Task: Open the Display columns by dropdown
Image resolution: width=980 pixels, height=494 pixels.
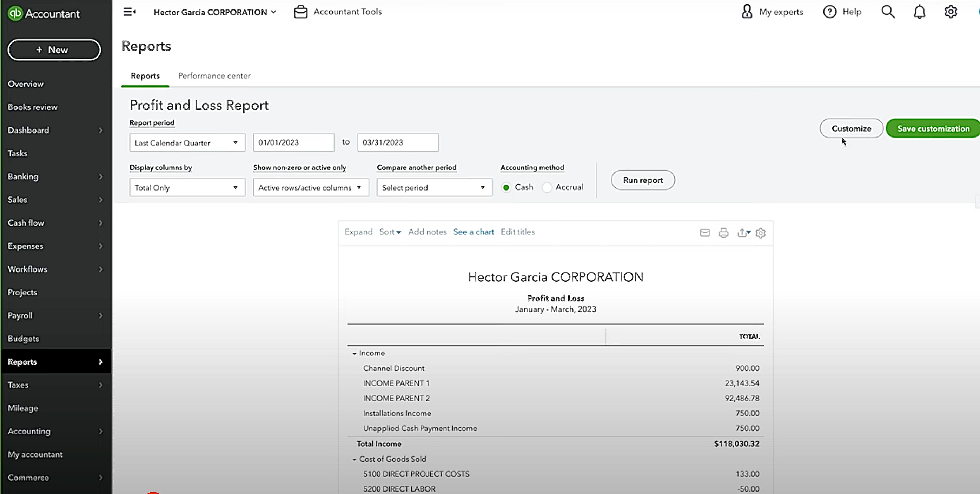Action: [x=187, y=187]
